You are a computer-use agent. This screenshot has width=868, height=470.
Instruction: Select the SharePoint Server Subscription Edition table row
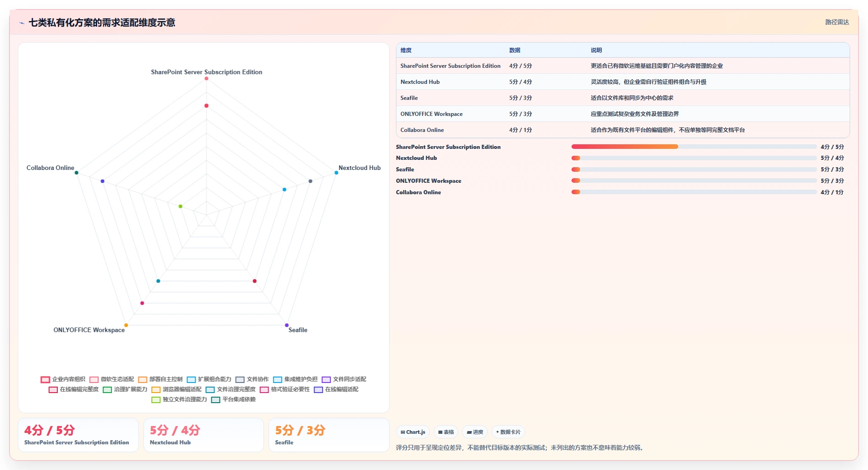click(623, 66)
